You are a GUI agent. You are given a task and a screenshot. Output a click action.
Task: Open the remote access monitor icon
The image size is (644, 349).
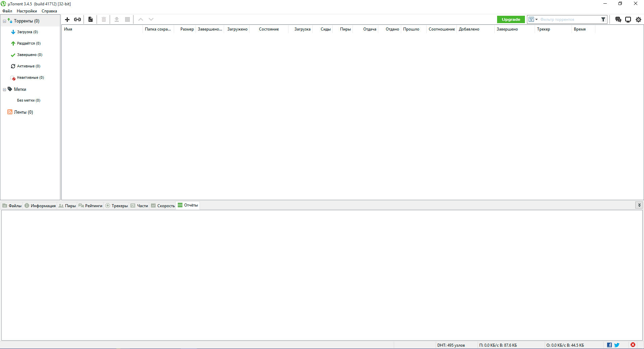pos(628,19)
